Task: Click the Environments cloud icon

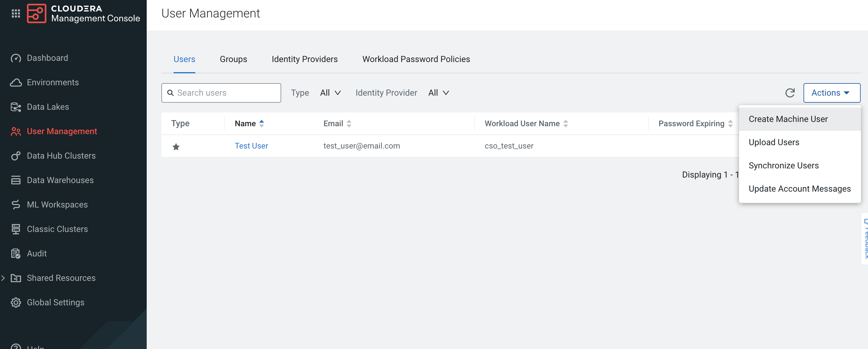Action: coord(16,83)
